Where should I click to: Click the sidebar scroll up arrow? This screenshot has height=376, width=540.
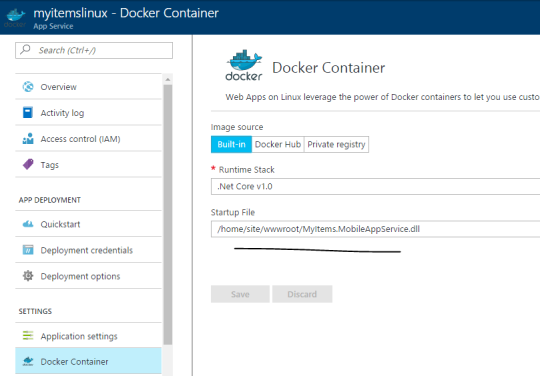pos(168,80)
